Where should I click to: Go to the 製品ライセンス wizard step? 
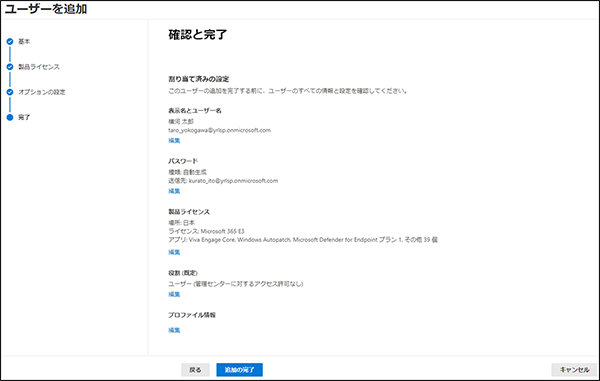click(x=39, y=67)
